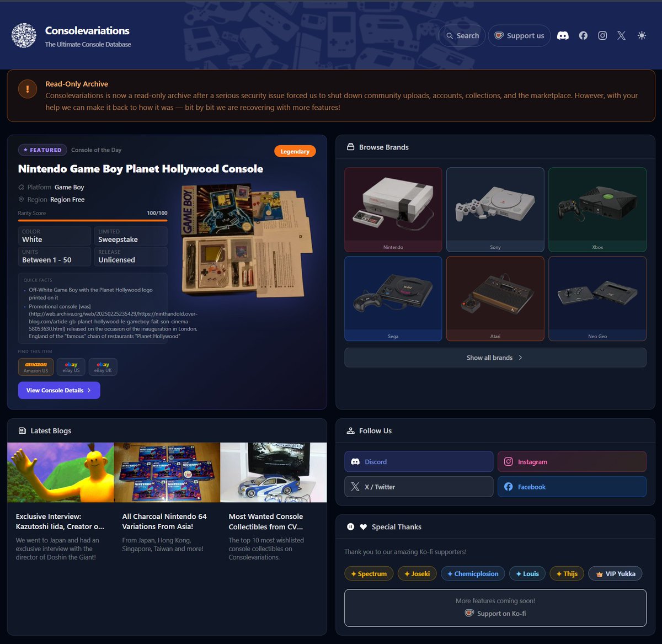Open the Neo Geo brand card

(597, 299)
